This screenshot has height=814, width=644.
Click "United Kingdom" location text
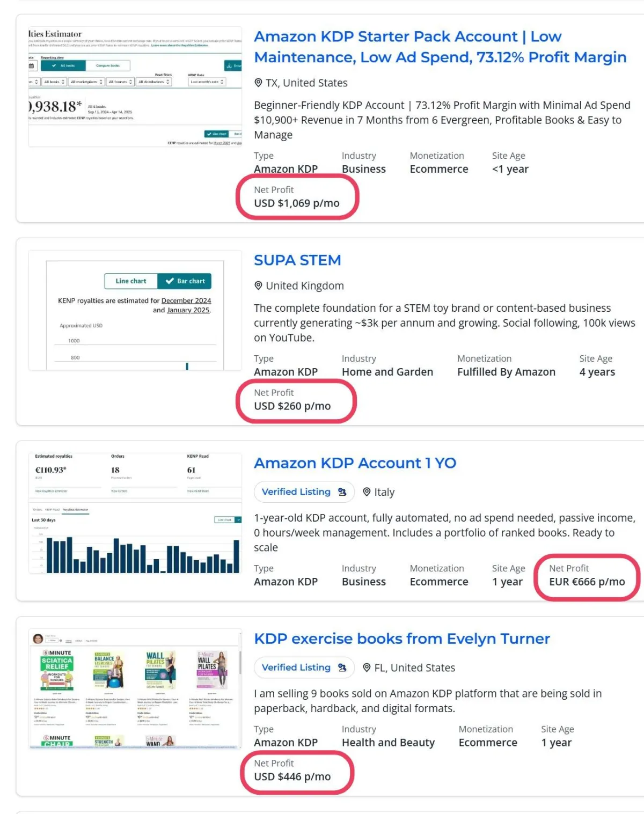click(x=305, y=285)
